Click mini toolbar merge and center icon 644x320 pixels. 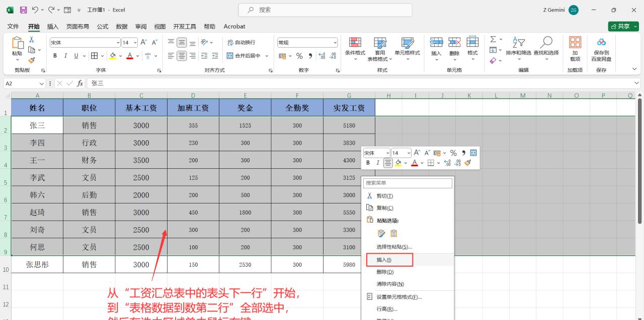[473, 153]
